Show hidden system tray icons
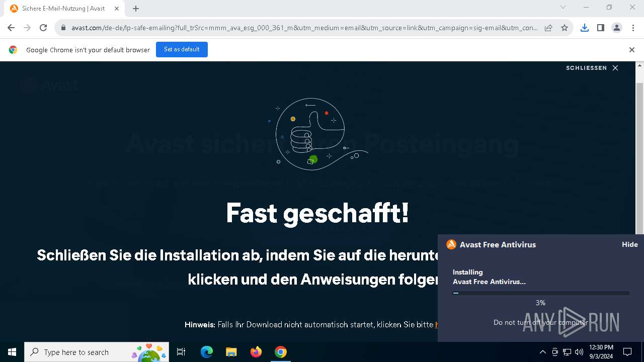 point(542,352)
